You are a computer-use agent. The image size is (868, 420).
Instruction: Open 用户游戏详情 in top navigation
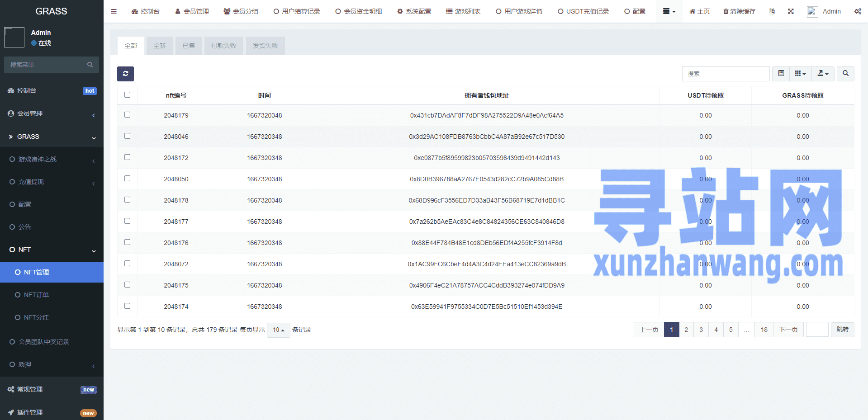coord(519,11)
